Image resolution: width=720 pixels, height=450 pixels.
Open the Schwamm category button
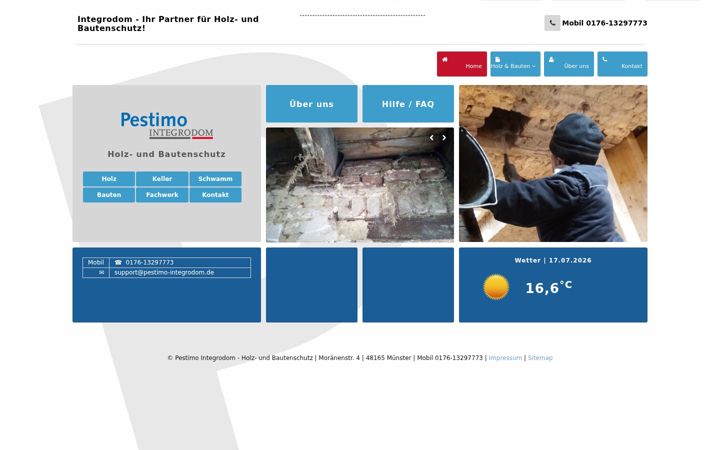215,179
